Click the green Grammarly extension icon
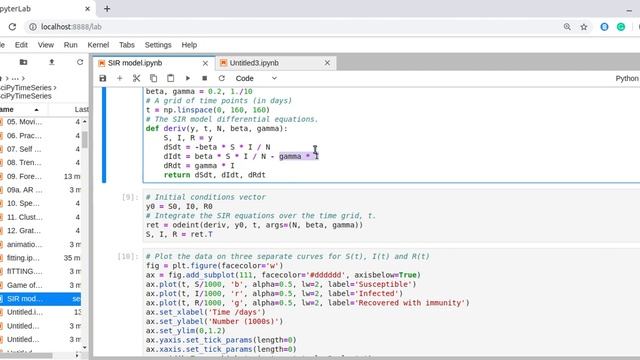 coord(621,27)
